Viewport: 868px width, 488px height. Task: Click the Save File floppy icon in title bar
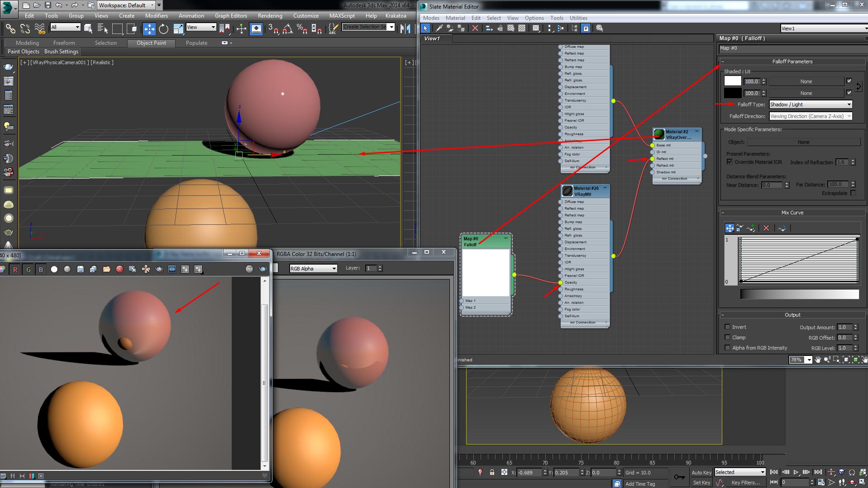(48, 5)
